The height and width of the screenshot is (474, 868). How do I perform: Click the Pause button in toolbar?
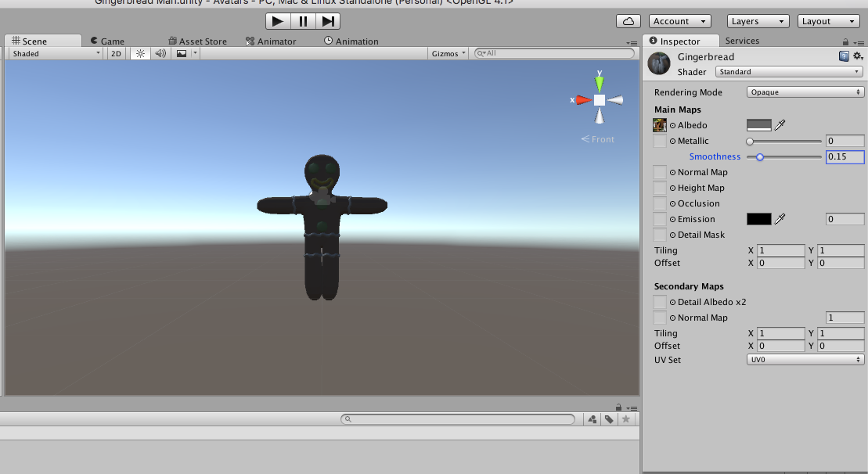303,21
